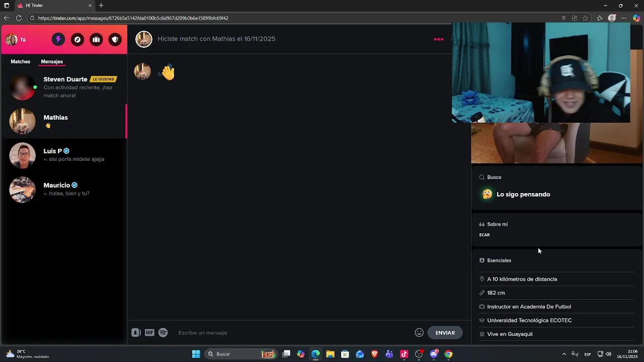
Task: Open Steven Duarte's conversation row
Action: (x=63, y=87)
